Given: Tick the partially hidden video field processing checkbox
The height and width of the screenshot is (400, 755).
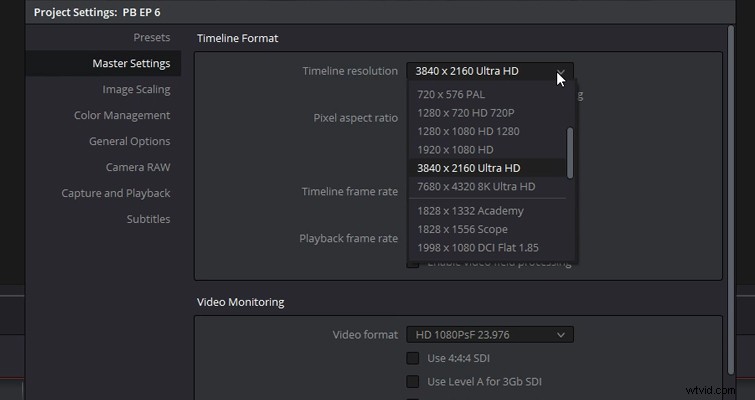Looking at the screenshot, I should (x=413, y=264).
